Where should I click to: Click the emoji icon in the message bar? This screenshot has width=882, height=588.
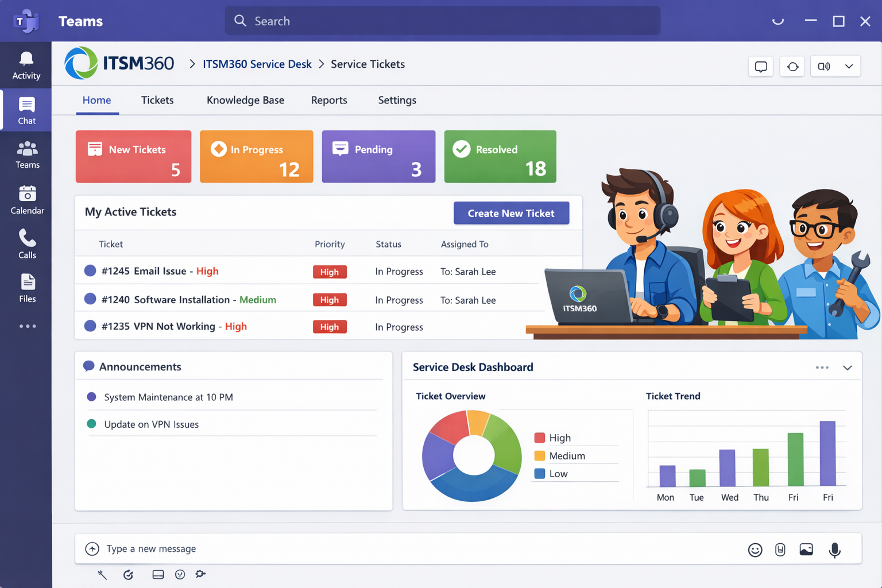755,550
